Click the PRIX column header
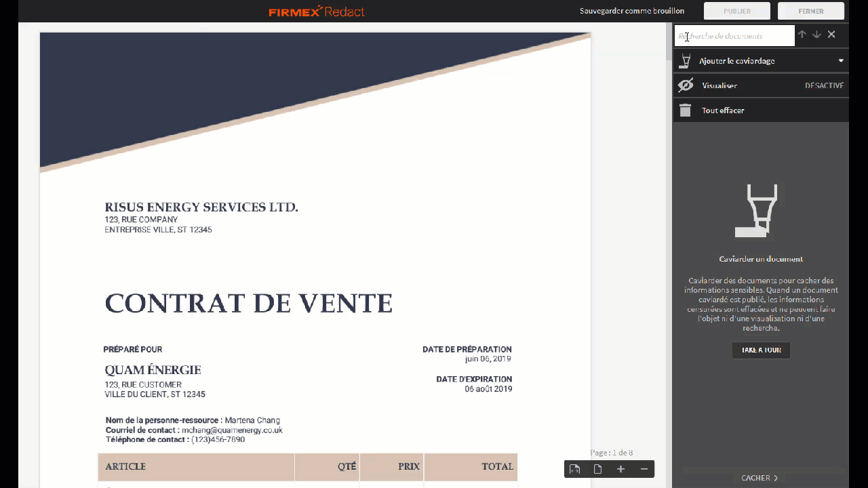 tap(409, 466)
